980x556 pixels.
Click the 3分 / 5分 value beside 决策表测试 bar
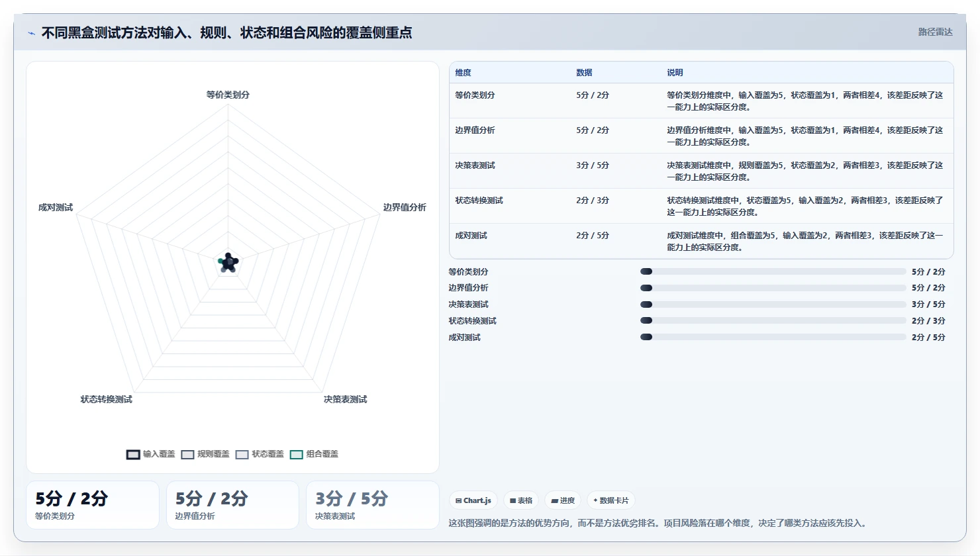928,304
